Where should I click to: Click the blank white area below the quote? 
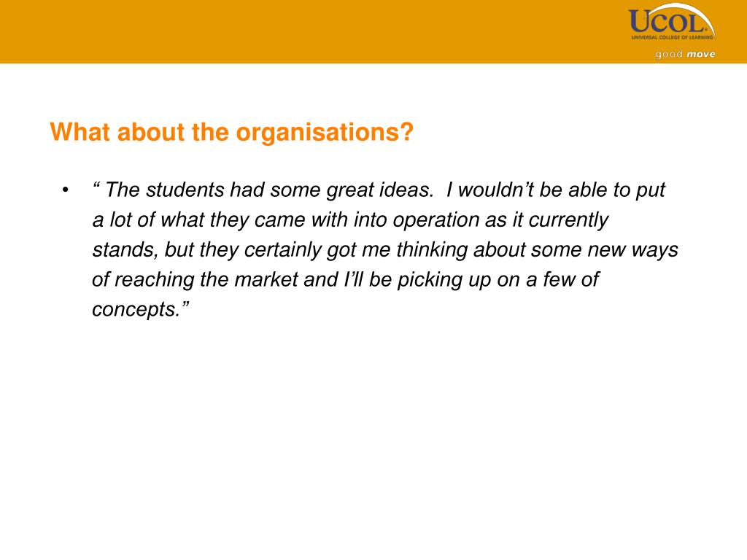pyautogui.click(x=373, y=429)
